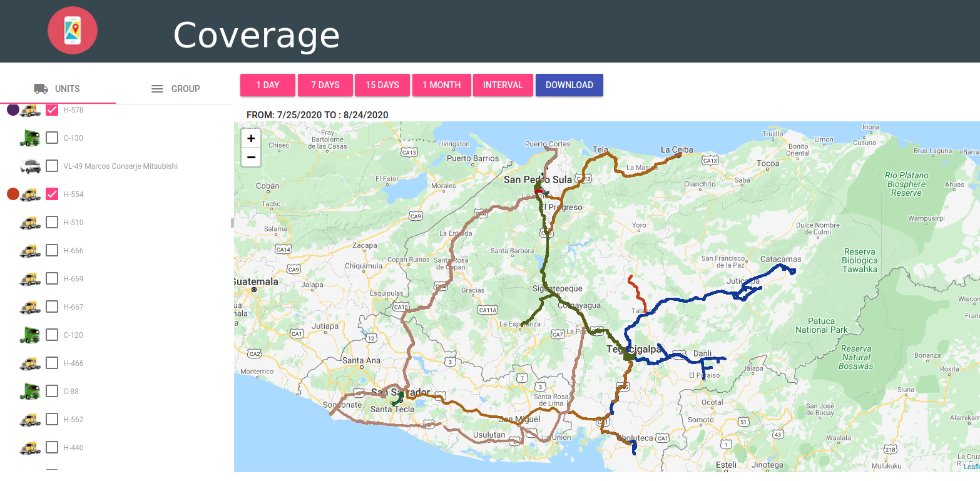Click the H-669 truck icon
This screenshot has width=980, height=481.
[30, 279]
